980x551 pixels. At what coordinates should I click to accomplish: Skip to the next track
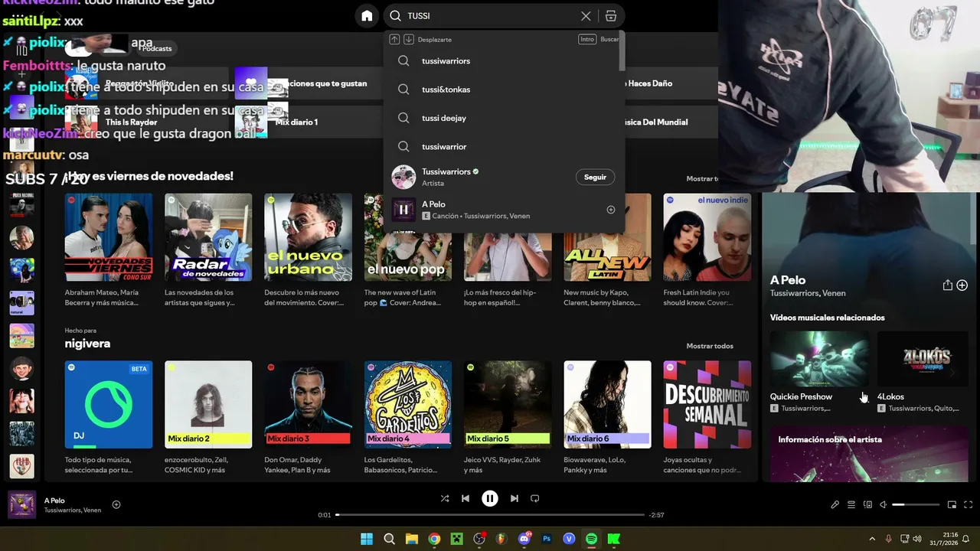pyautogui.click(x=514, y=498)
